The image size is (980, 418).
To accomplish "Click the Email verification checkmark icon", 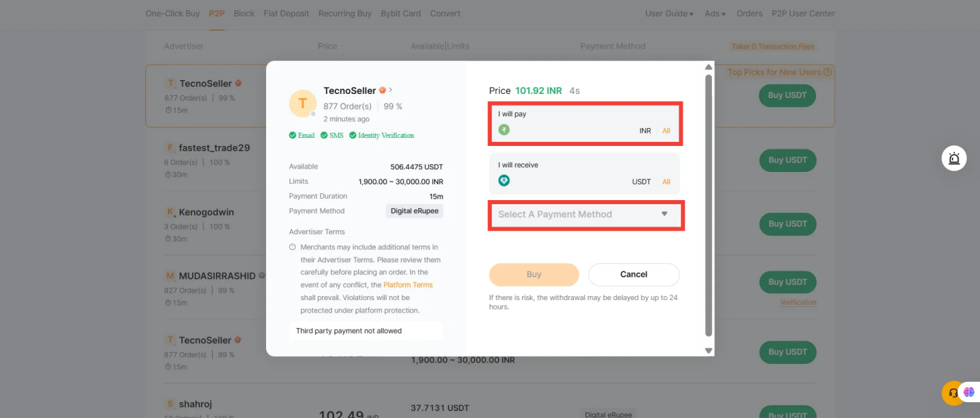I will pyautogui.click(x=291, y=135).
